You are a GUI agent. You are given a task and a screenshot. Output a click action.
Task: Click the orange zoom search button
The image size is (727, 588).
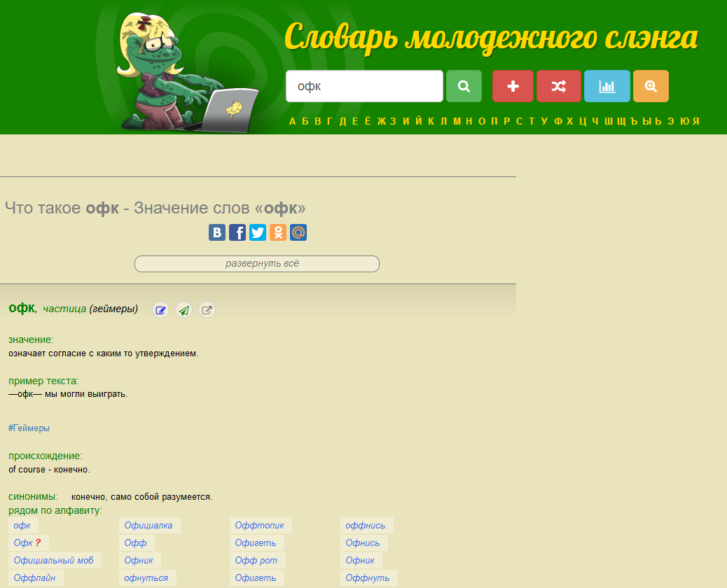[x=651, y=86]
